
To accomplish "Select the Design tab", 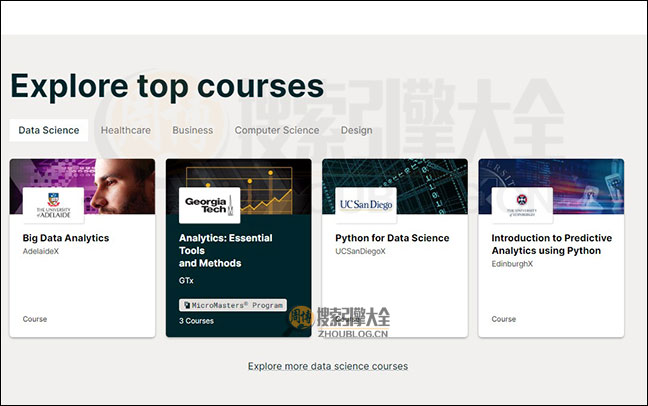I will (x=356, y=130).
